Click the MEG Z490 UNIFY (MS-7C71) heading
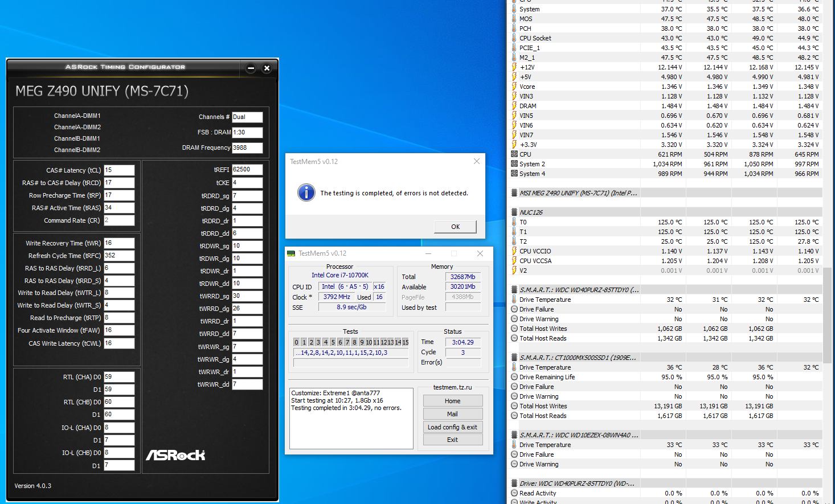The height and width of the screenshot is (504, 835). point(102,91)
